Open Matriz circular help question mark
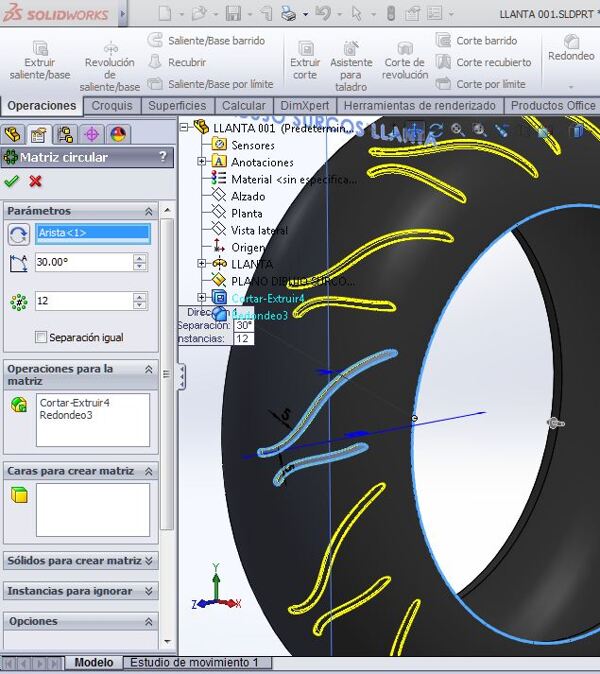 pos(162,156)
